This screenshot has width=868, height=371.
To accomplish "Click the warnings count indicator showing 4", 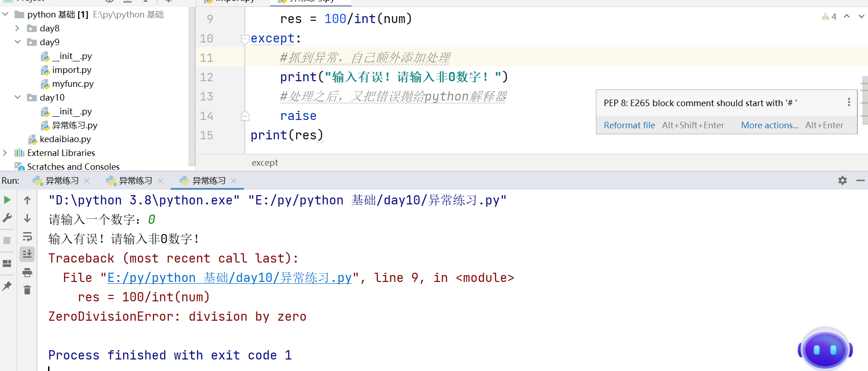I will click(829, 17).
